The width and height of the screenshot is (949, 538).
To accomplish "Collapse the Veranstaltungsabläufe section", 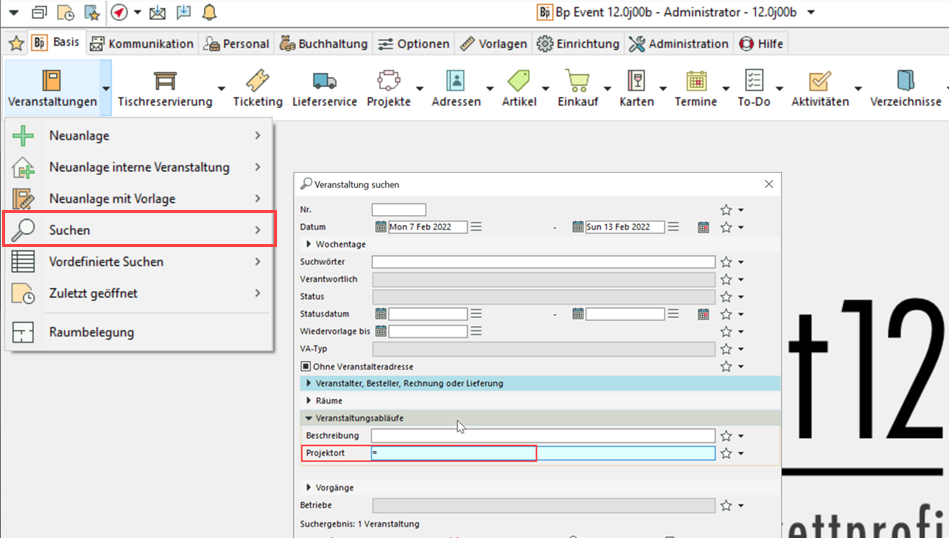I will point(308,418).
